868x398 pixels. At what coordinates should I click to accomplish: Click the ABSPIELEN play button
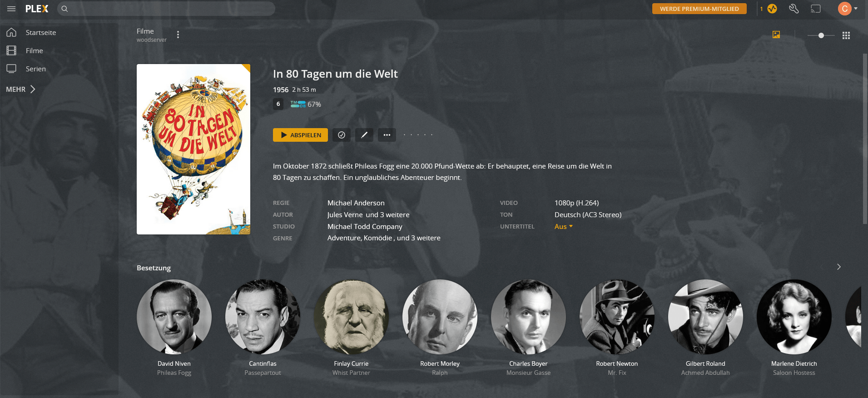point(300,135)
